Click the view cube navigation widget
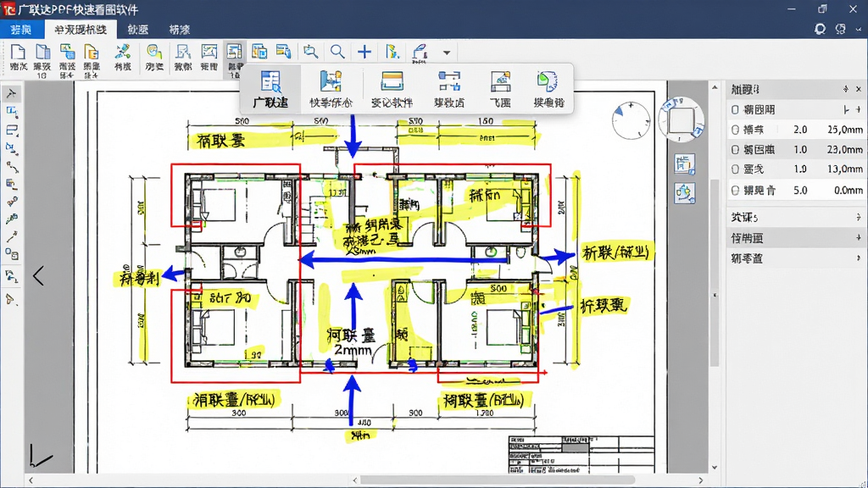Viewport: 868px width, 488px height. click(681, 119)
